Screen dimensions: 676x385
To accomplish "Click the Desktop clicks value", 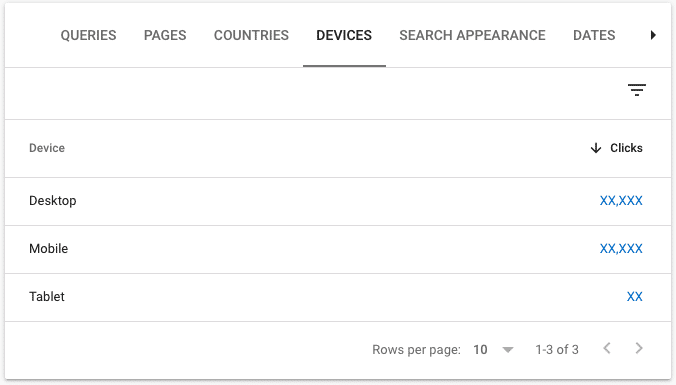I will tap(621, 200).
